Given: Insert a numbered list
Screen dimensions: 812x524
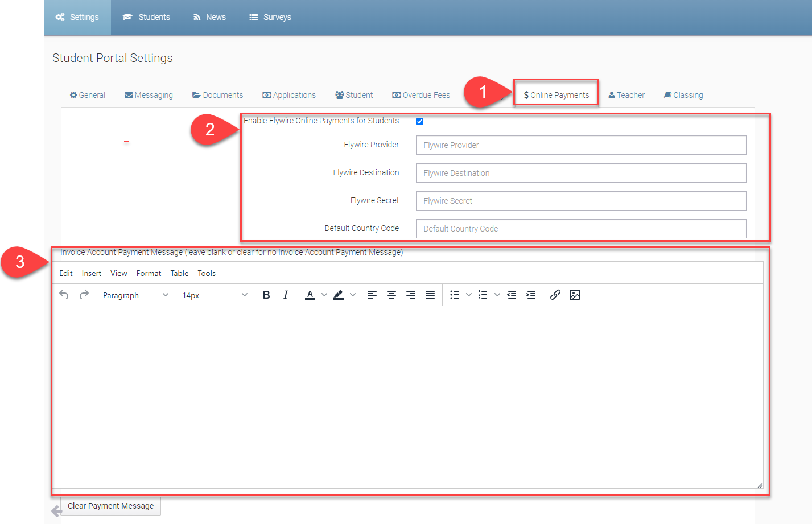Looking at the screenshot, I should pyautogui.click(x=483, y=295).
